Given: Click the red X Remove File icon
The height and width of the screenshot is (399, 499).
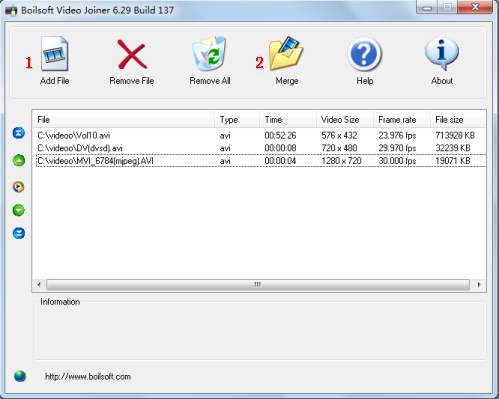Looking at the screenshot, I should pyautogui.click(x=132, y=54).
